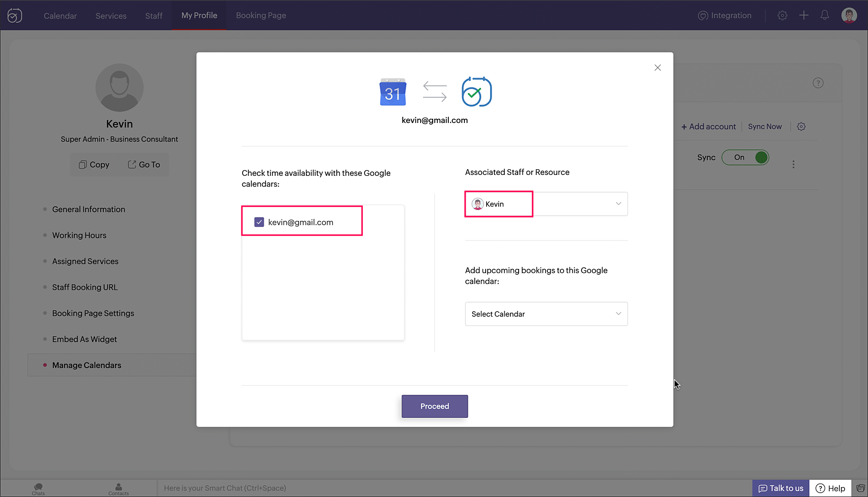Click Super Admin - Business Consultant text
The image size is (868, 497).
(x=119, y=139)
